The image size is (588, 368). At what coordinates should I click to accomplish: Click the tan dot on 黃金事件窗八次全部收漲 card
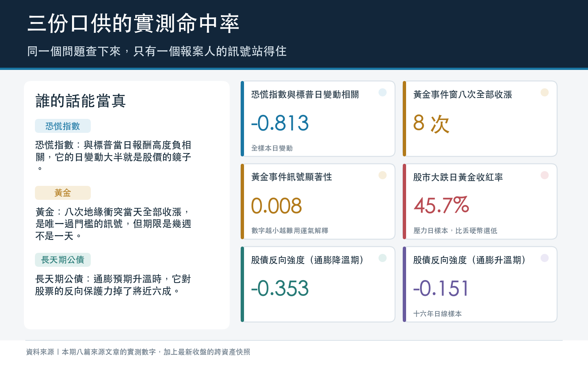[x=545, y=92]
